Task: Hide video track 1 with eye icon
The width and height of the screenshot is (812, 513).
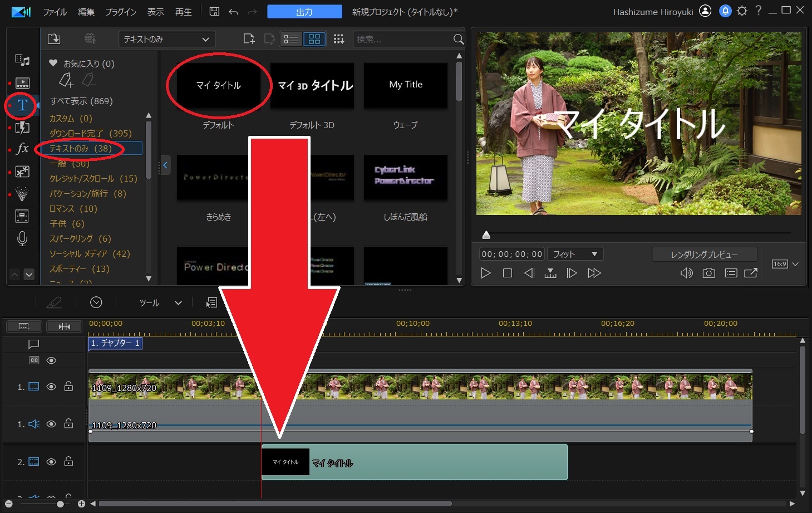Action: click(51, 387)
